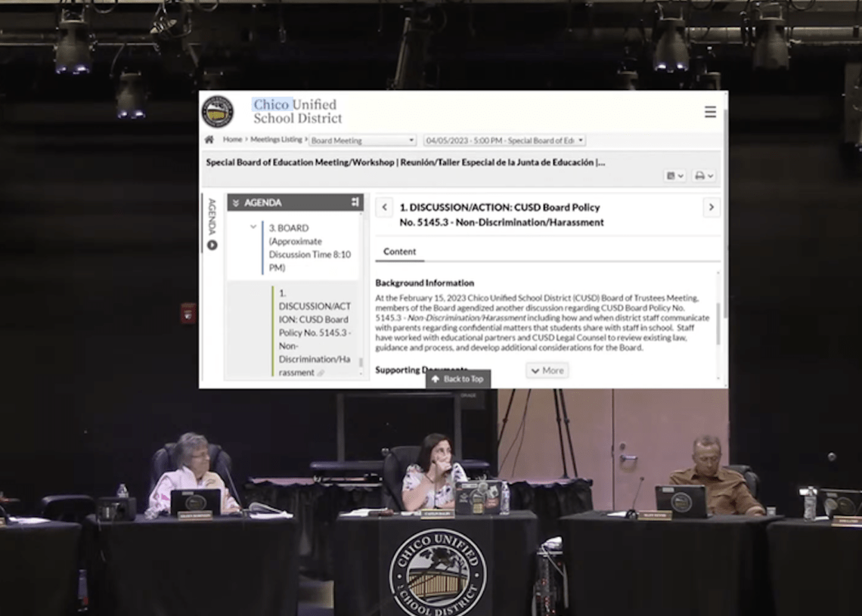The height and width of the screenshot is (616, 862).
Task: Click the agenda list scrollbar
Action: click(361, 362)
